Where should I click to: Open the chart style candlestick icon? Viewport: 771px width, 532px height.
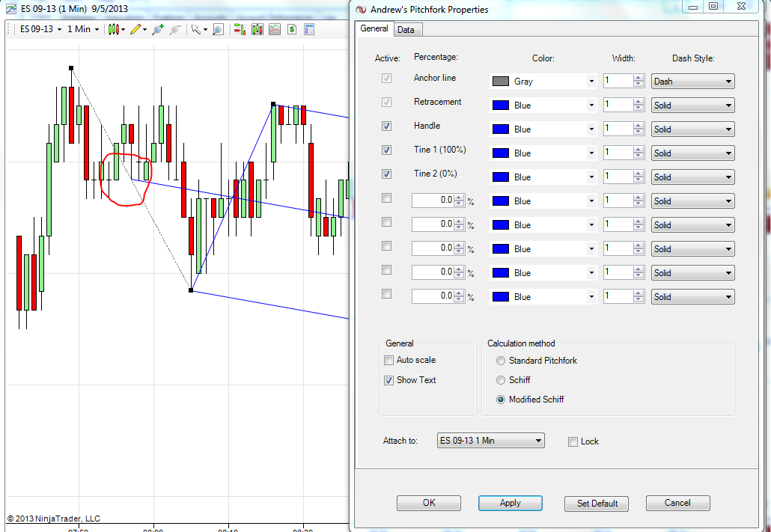(114, 29)
